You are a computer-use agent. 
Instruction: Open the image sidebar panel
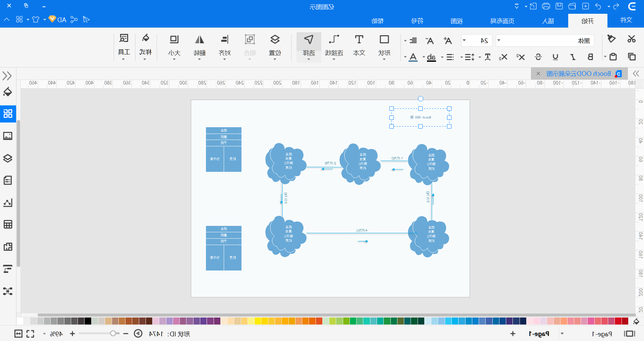[8, 136]
